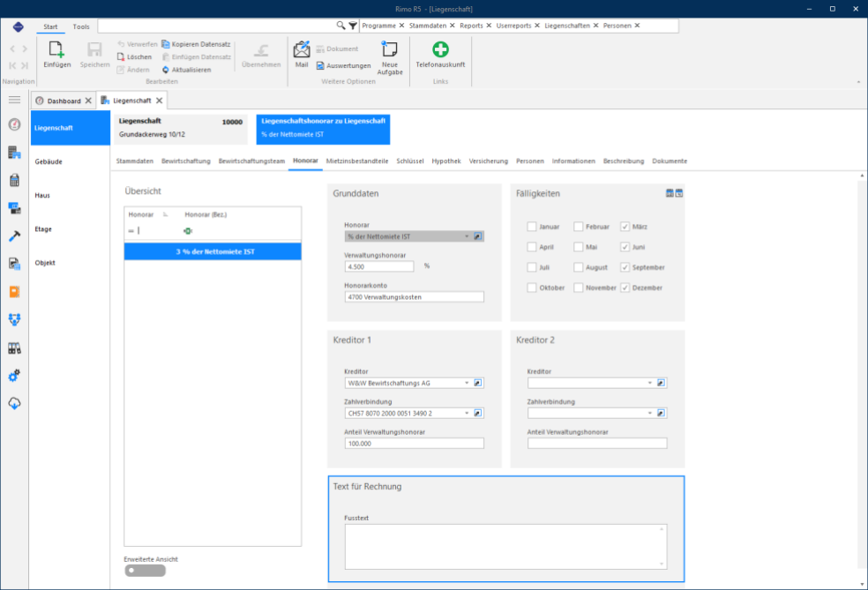This screenshot has width=868, height=590.
Task: Click the filter funnel icon in search bar
Action: pos(353,26)
